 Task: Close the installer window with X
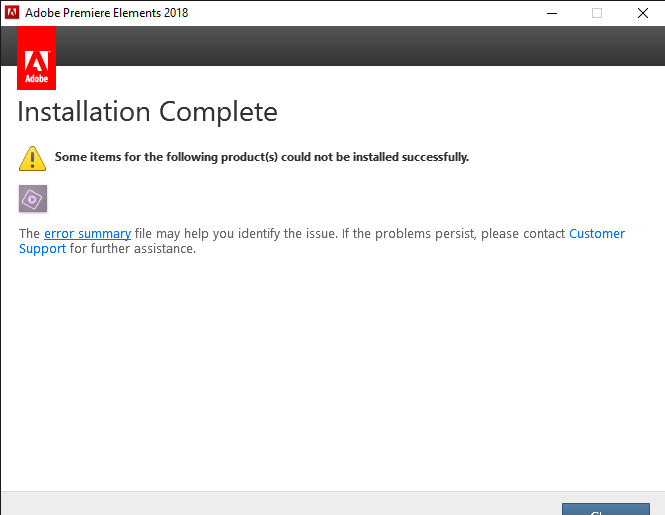point(643,13)
